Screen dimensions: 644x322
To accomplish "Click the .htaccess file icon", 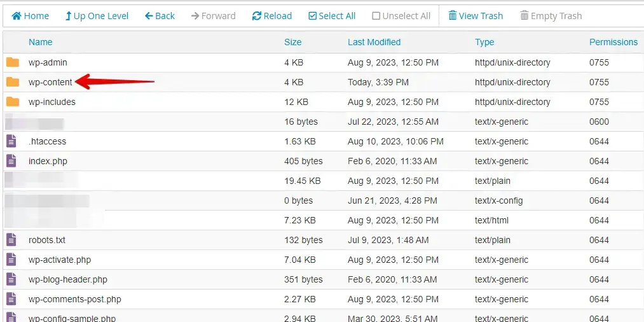I will (x=11, y=141).
